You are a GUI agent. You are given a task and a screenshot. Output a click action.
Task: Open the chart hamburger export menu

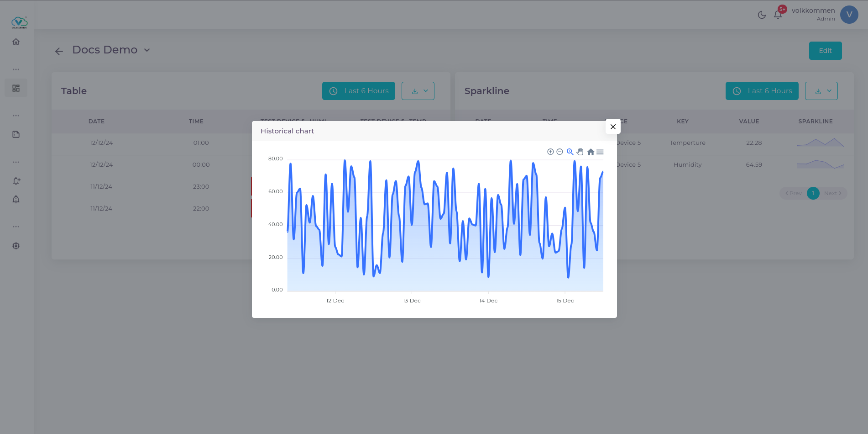click(x=600, y=152)
